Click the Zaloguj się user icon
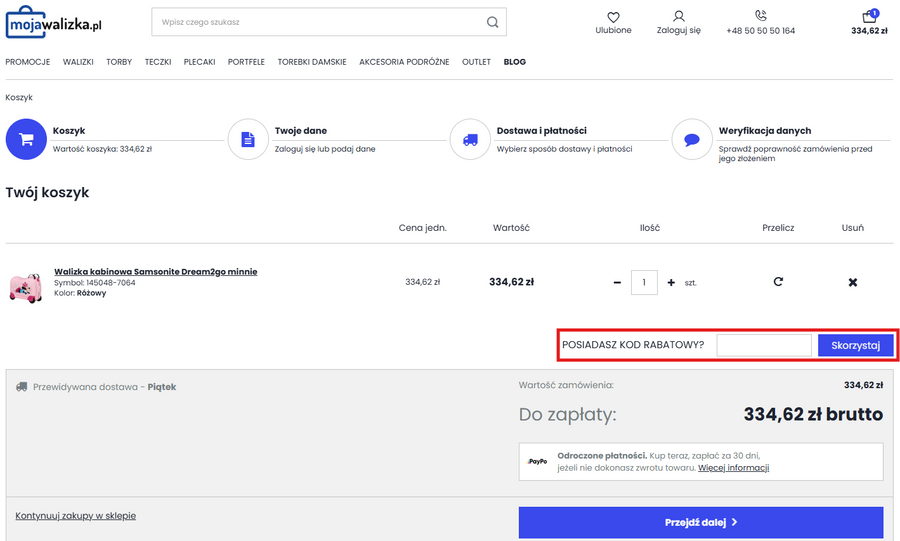The image size is (900, 541). tap(679, 17)
